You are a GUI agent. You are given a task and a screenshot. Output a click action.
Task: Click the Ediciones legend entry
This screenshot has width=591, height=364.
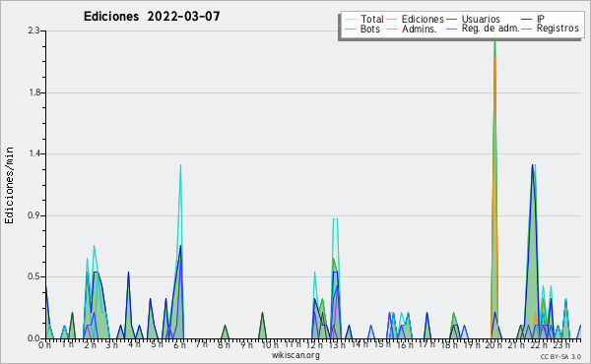click(x=415, y=19)
